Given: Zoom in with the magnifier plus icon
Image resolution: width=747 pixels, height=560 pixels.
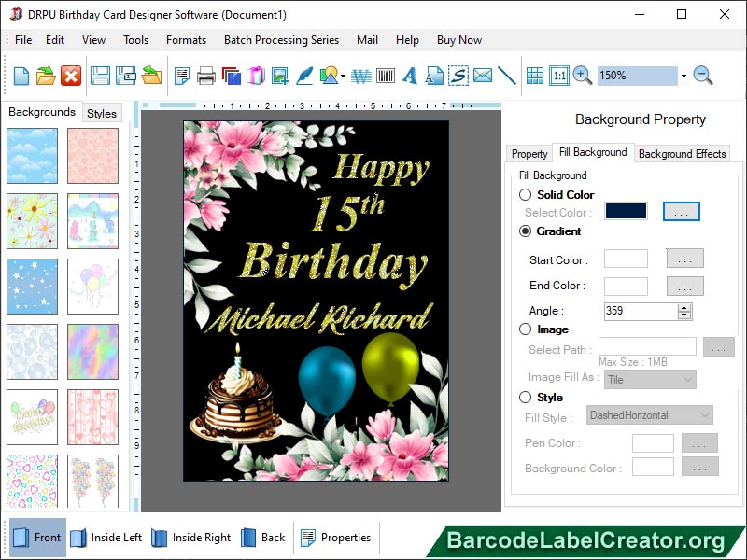Looking at the screenshot, I should (582, 76).
